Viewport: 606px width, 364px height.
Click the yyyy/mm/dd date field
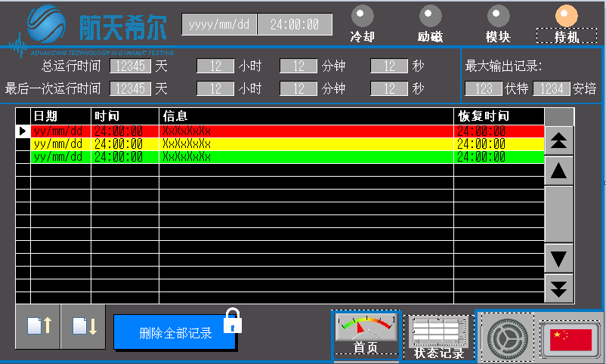click(x=219, y=24)
